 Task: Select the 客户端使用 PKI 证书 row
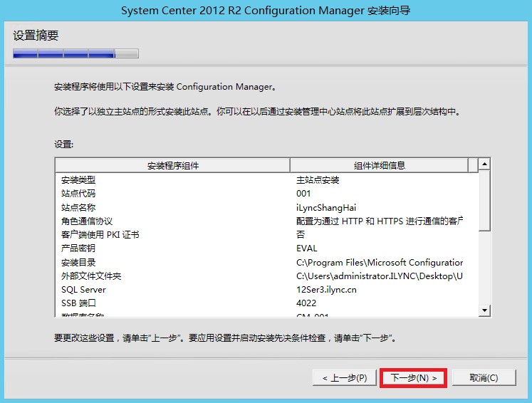[100, 235]
